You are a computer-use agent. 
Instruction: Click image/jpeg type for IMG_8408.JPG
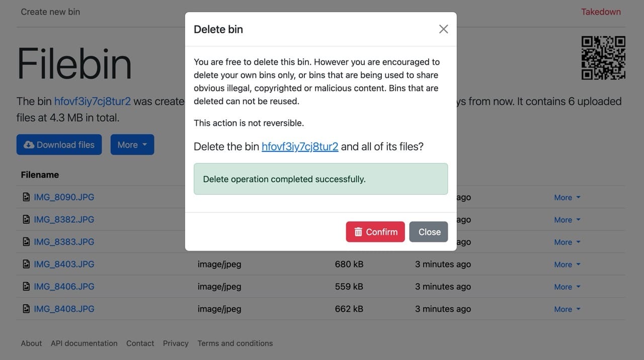click(219, 309)
